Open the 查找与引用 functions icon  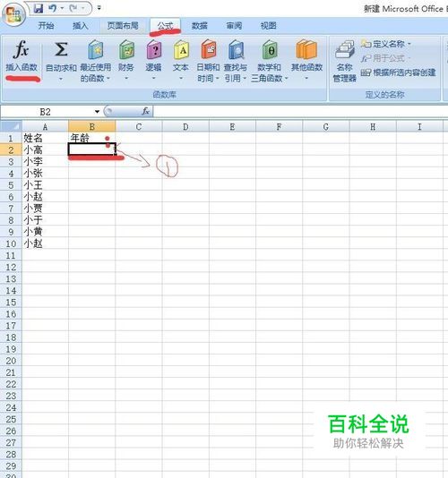pyautogui.click(x=236, y=50)
